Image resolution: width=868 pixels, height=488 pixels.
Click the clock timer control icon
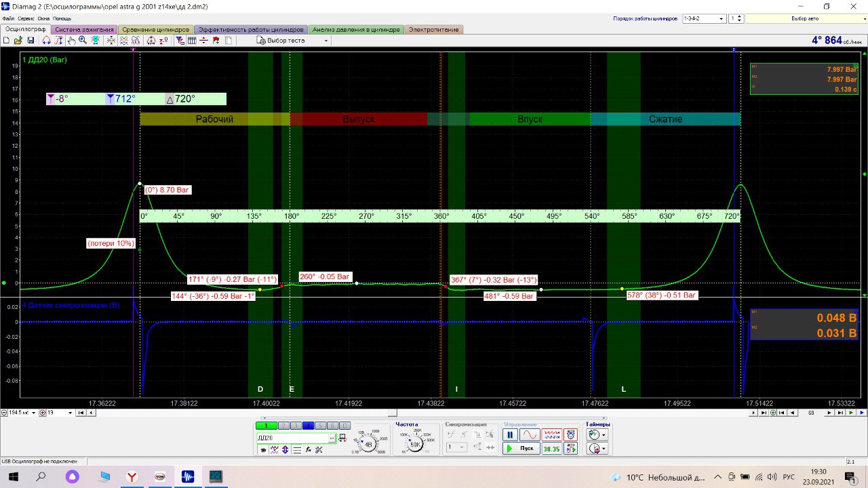coord(571,434)
